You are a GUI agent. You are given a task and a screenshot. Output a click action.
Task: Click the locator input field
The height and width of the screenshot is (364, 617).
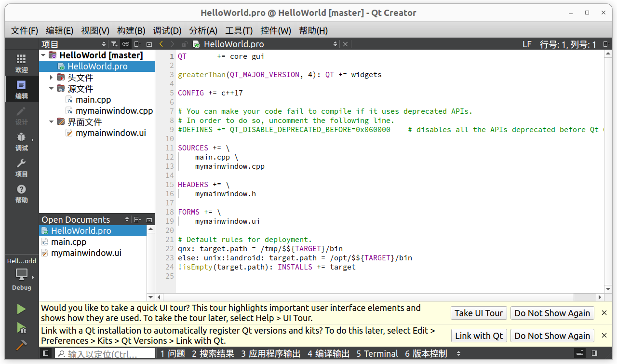tap(105, 354)
